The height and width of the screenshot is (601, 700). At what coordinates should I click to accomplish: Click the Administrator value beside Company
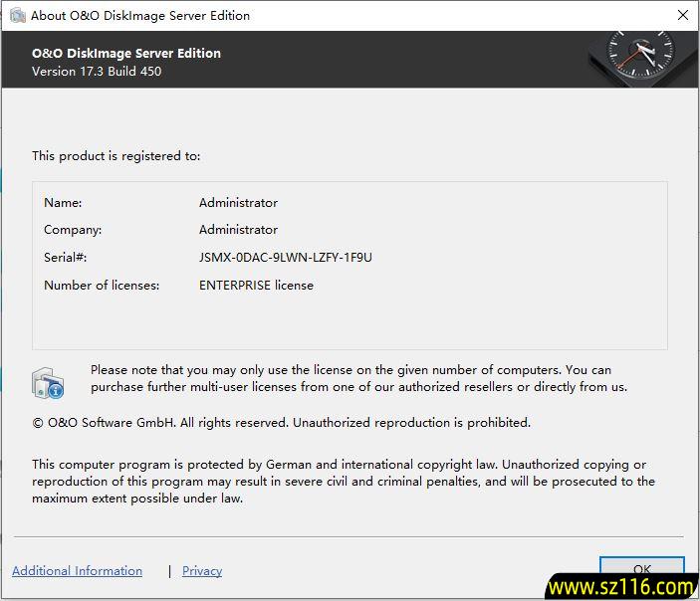click(238, 230)
